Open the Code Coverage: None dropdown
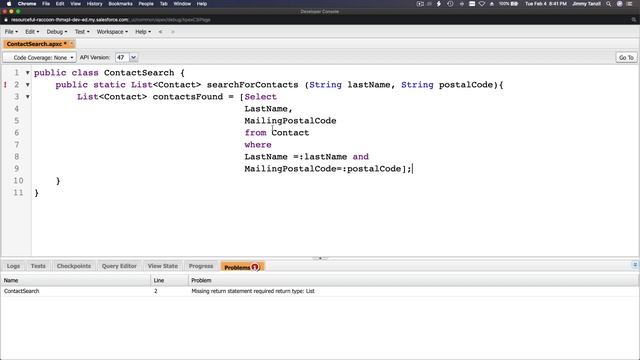The image size is (640, 360). tap(40, 58)
